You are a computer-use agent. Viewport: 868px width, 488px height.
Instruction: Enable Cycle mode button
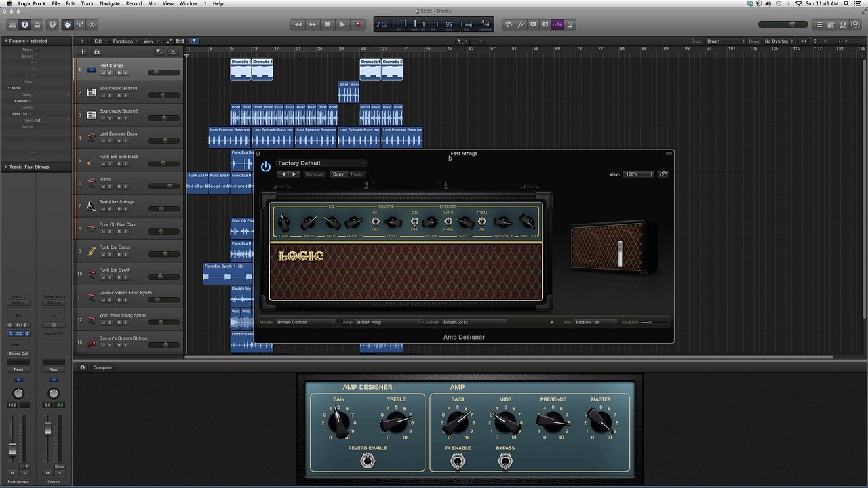click(x=509, y=24)
